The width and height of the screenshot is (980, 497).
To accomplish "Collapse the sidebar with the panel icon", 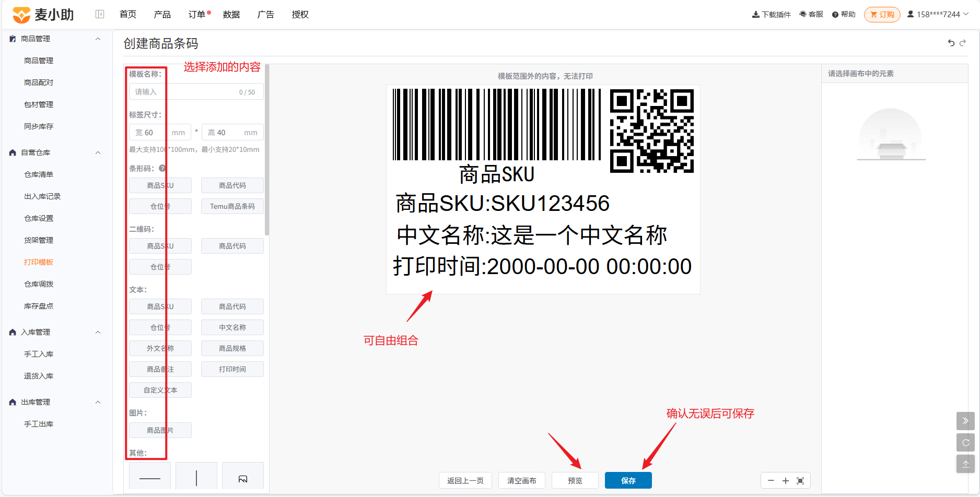I will tap(100, 15).
